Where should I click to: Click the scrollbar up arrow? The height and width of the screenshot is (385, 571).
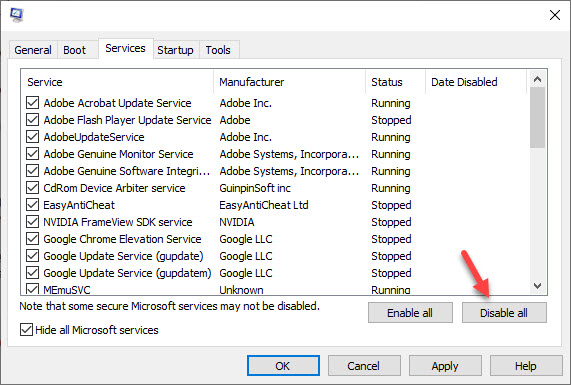click(537, 79)
